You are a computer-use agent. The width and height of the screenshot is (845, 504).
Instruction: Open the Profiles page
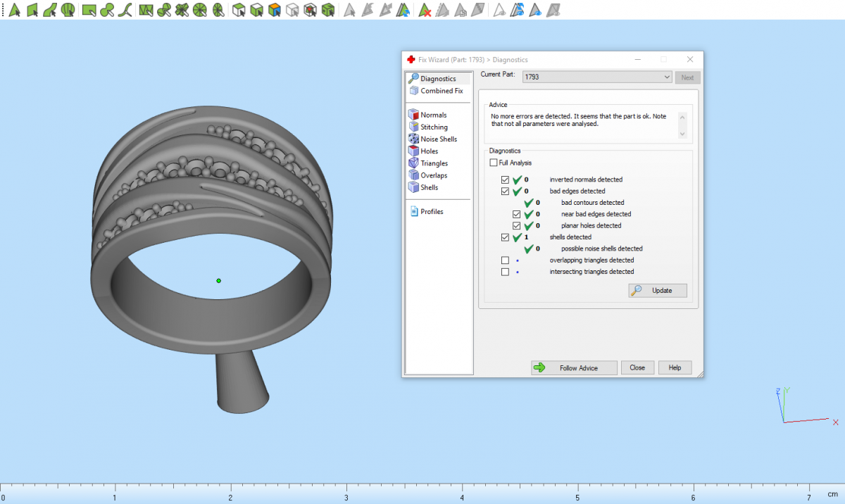click(x=432, y=212)
